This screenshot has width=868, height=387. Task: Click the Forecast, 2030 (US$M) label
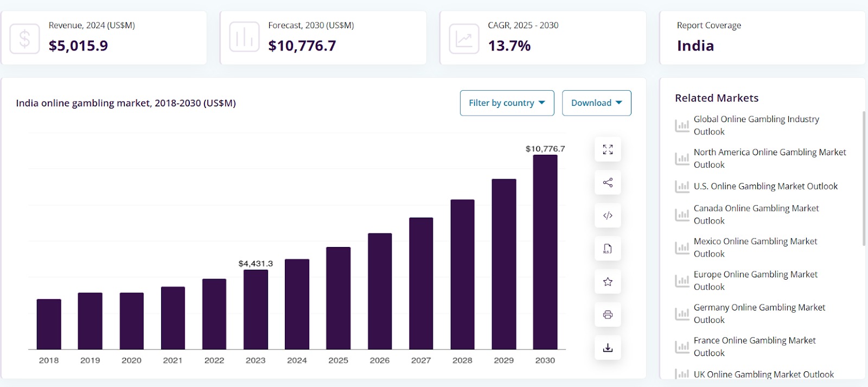311,26
